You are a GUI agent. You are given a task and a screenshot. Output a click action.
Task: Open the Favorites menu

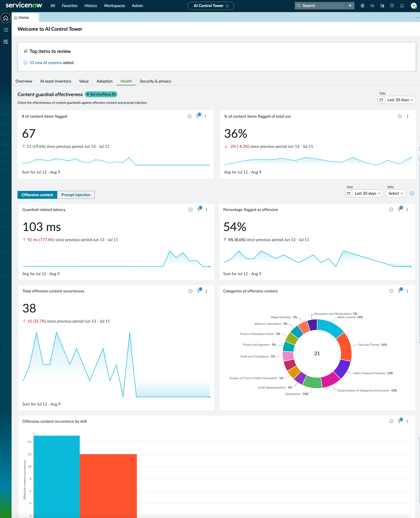point(70,6)
